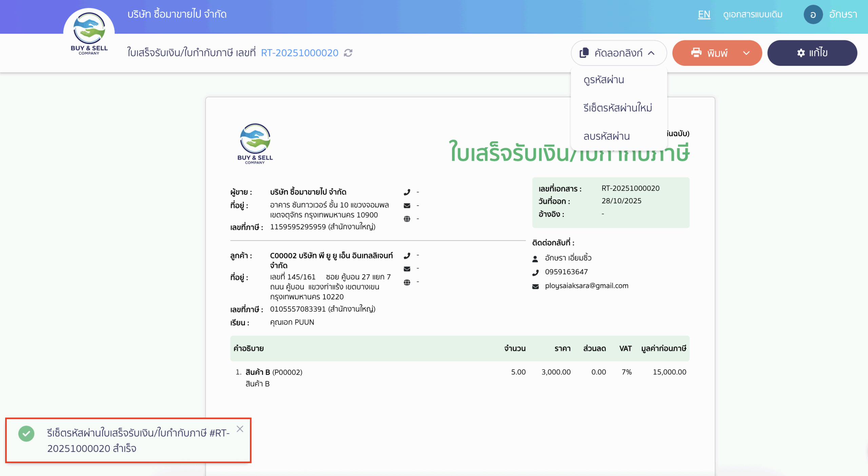This screenshot has height=476, width=868.
Task: Open ดูเอกสารแบบเดิม in the top bar
Action: [x=752, y=14]
